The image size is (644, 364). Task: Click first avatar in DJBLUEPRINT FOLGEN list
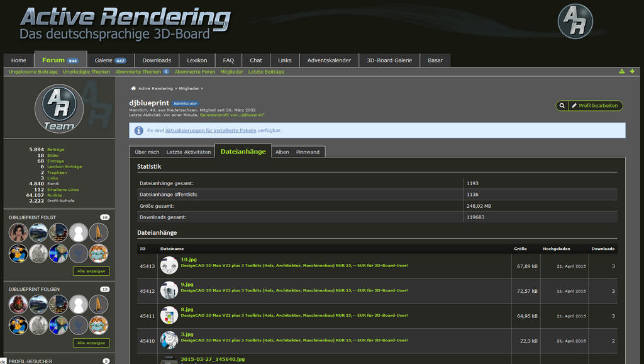[18, 305]
